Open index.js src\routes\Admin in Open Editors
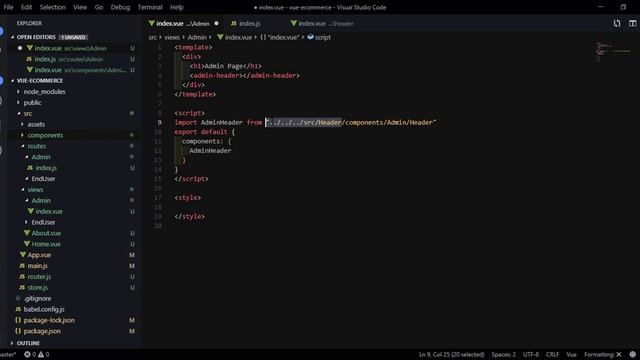This screenshot has width=640, height=360. click(74, 59)
